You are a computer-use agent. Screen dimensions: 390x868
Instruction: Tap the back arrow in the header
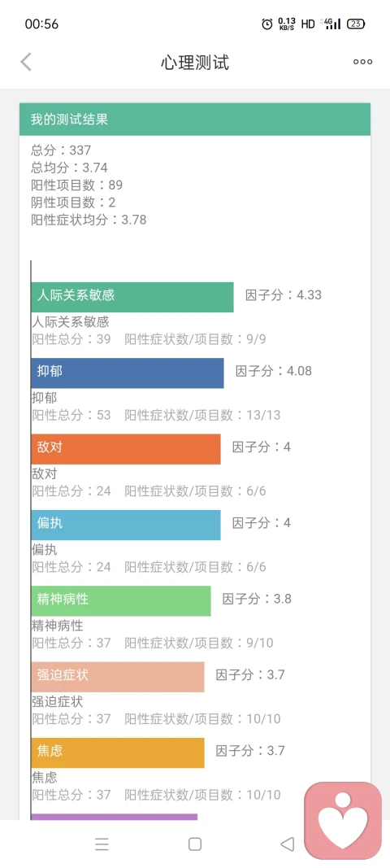[x=26, y=62]
